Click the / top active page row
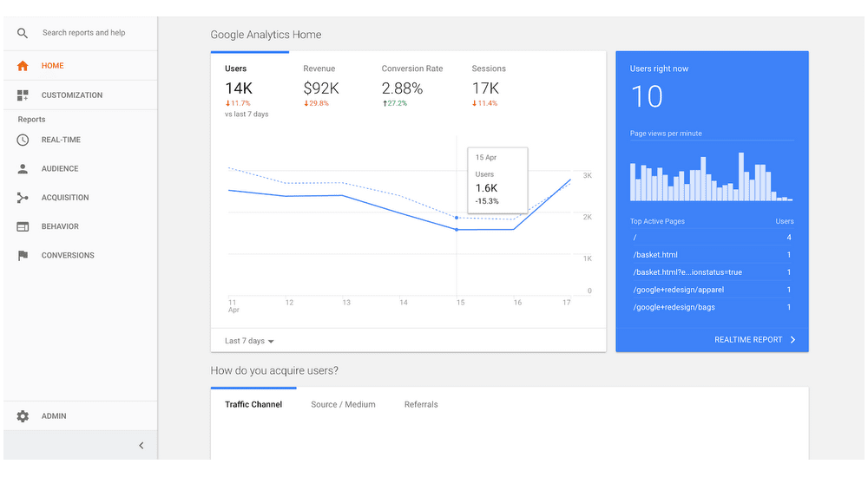 [712, 238]
